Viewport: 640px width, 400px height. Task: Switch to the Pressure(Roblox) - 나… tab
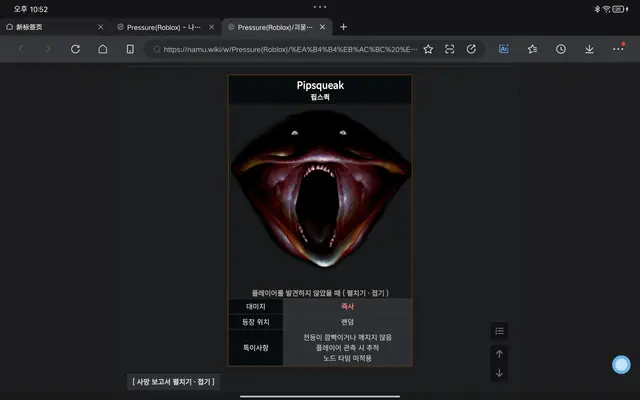[x=166, y=27]
